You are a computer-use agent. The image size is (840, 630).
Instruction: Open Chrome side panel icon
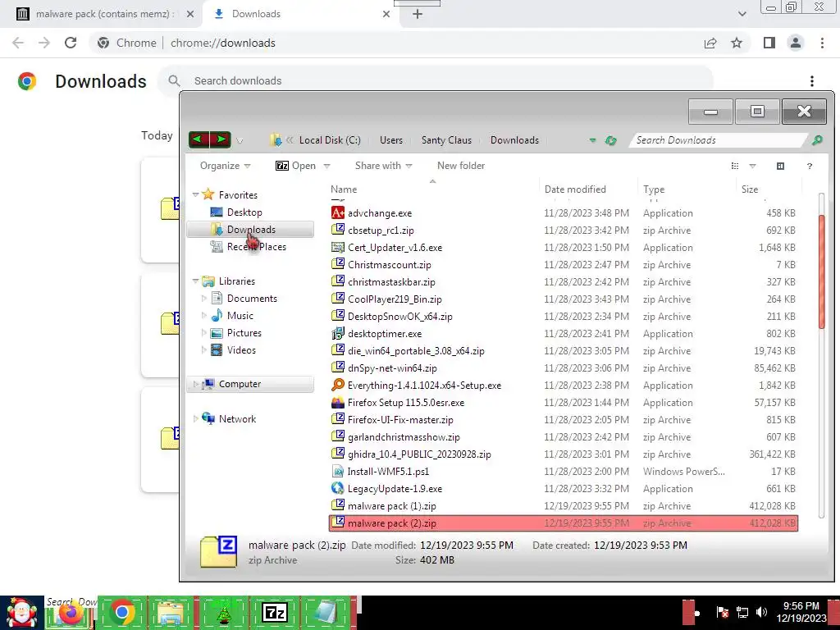coord(769,43)
